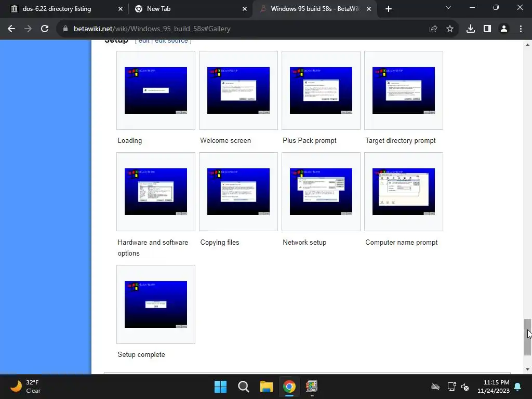Bookmark this page with the star
The image size is (532, 399).
pyautogui.click(x=450, y=29)
